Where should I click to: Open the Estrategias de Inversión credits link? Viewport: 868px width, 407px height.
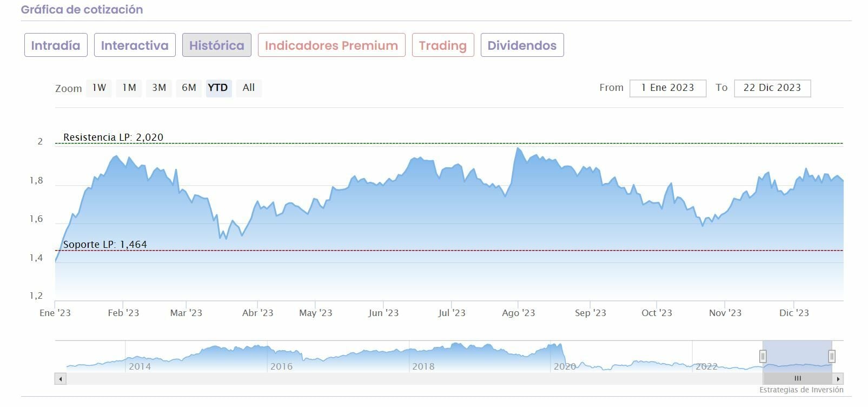[801, 390]
